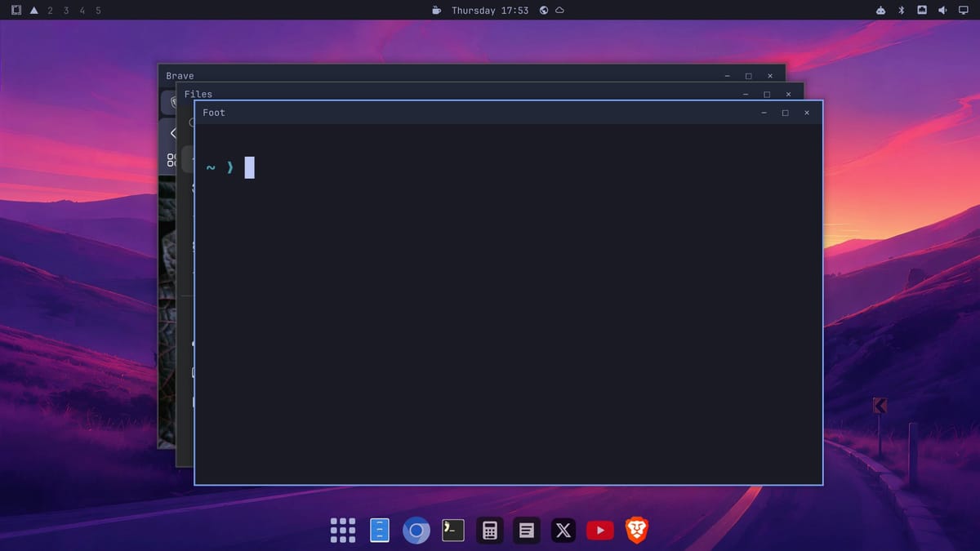Screen dimensions: 980x551
Task: Maximize the Foot terminal window
Action: click(785, 113)
